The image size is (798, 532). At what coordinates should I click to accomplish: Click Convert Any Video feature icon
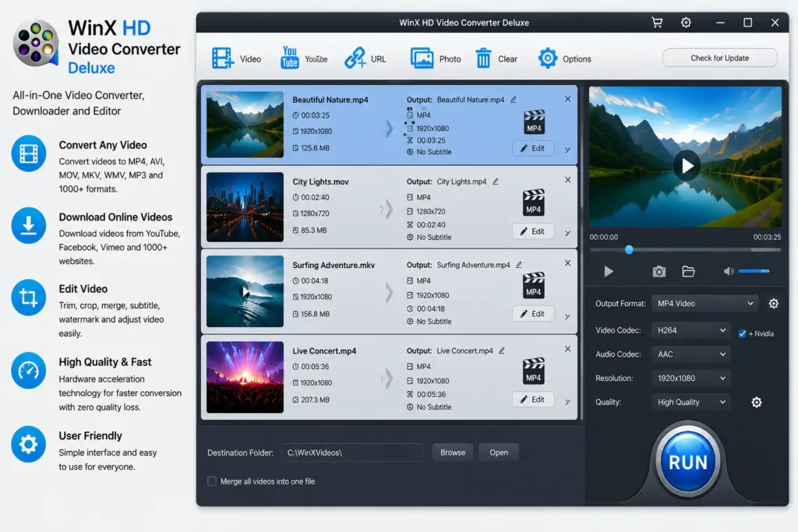pos(29,153)
